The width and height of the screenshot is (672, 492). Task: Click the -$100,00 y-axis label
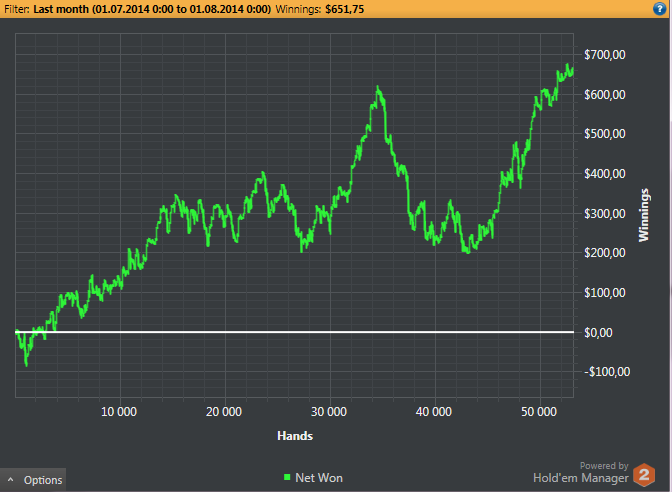[x=607, y=372]
